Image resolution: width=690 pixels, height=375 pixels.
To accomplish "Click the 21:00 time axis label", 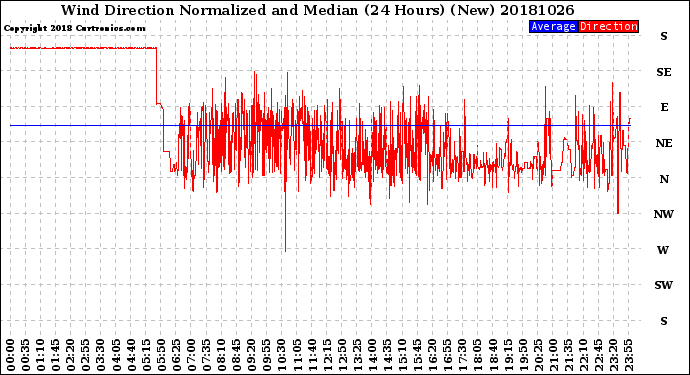I will coord(553,355).
